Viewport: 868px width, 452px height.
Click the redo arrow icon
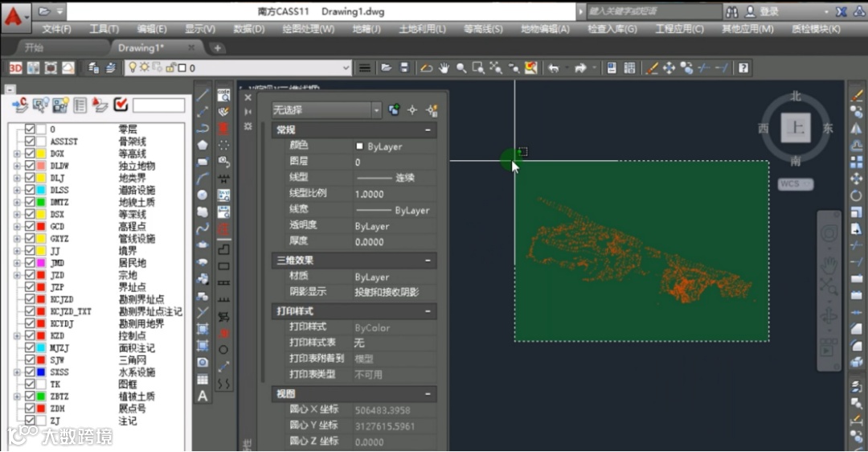point(580,68)
